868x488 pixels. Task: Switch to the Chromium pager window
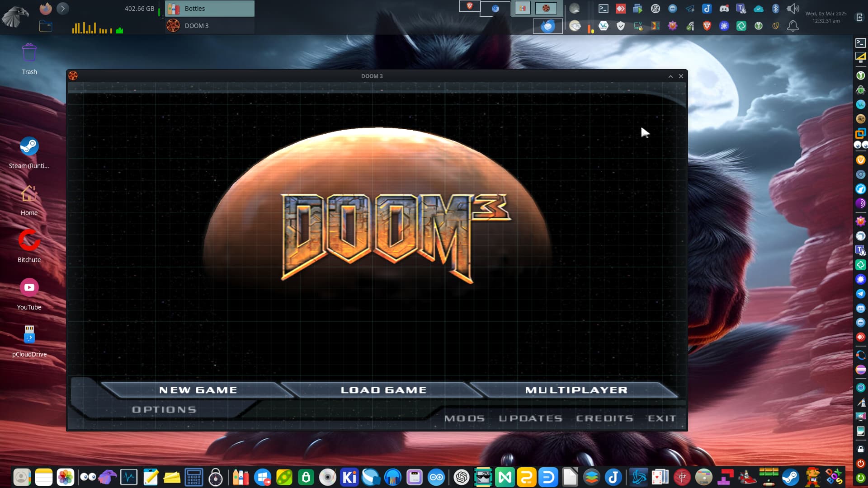point(495,9)
